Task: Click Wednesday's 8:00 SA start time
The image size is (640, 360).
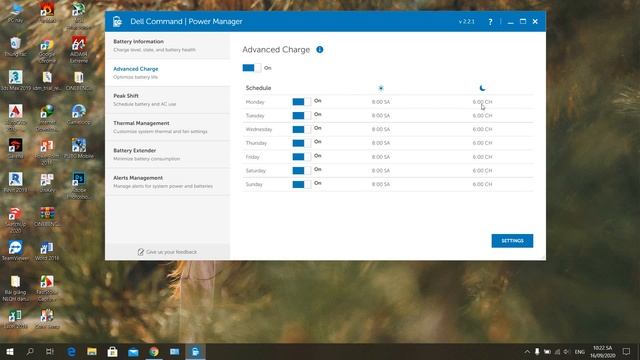Action: click(x=381, y=129)
